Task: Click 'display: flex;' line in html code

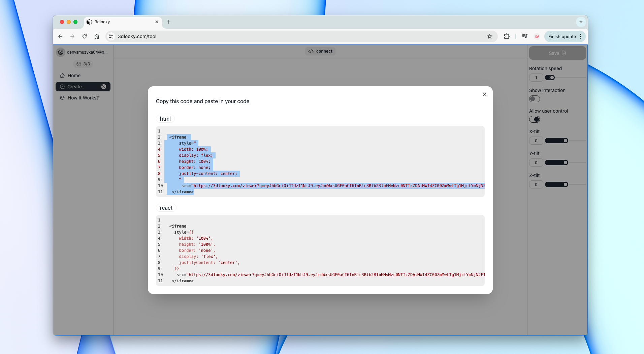Action: [196, 155]
